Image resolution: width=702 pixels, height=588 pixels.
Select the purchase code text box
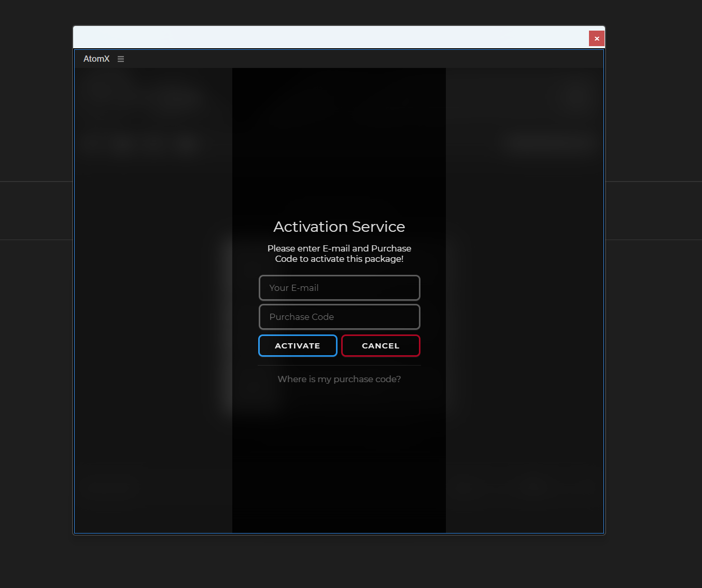(x=340, y=317)
